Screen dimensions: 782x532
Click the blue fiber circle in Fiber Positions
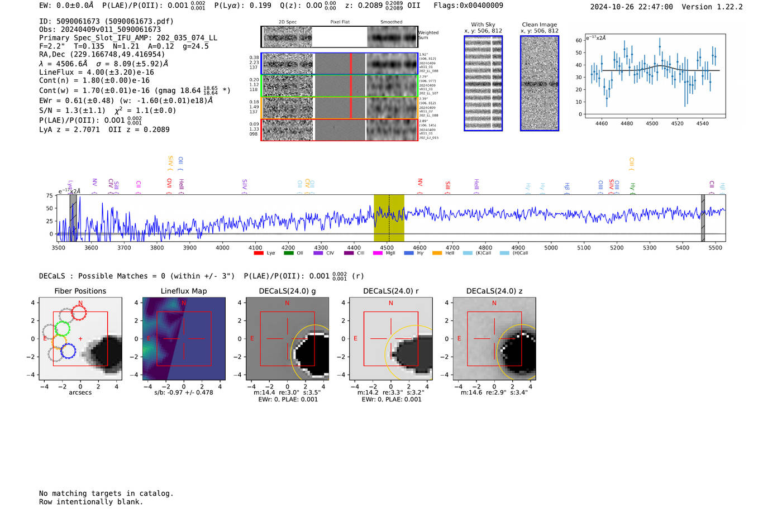pos(68,351)
